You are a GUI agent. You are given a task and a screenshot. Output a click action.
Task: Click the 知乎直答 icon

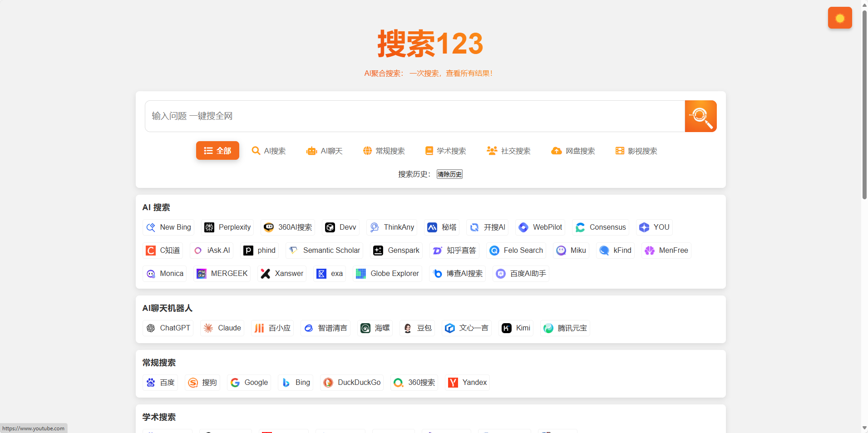tap(437, 251)
